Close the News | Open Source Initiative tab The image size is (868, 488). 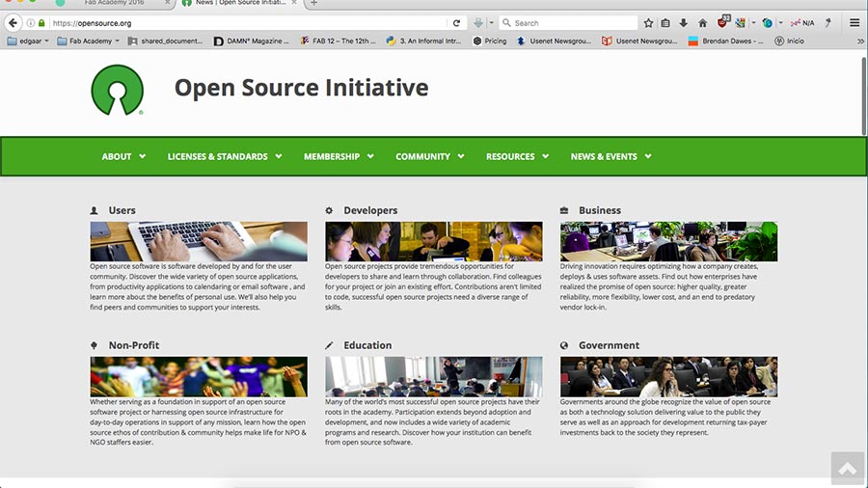click(294, 3)
